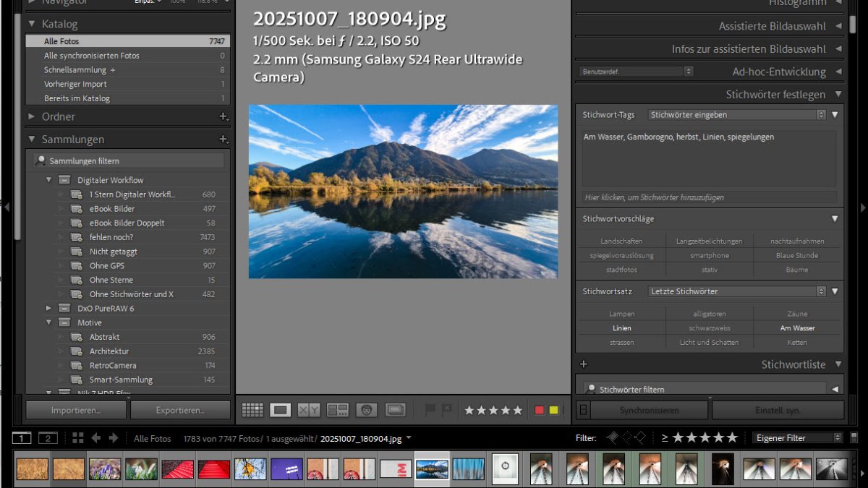868x488 pixels.
Task: Open the Stichwörter eingeben dropdown
Action: 736,115
